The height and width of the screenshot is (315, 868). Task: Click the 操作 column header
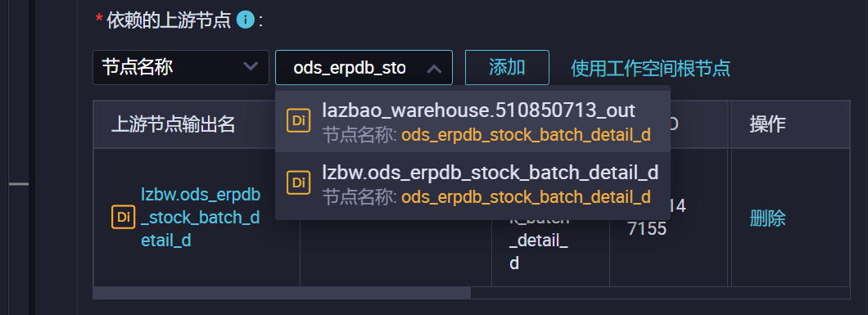[767, 124]
